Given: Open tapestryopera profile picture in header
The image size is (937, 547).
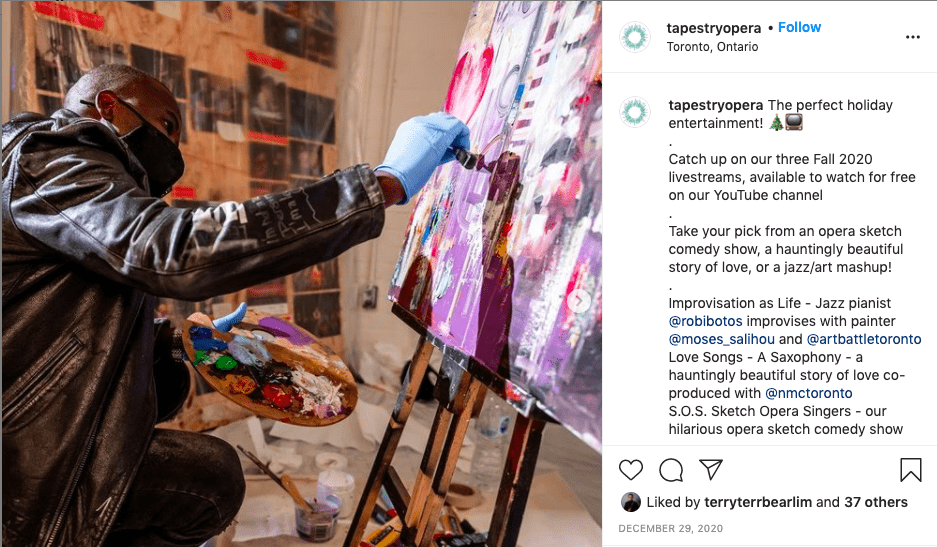Looking at the screenshot, I should click(635, 36).
